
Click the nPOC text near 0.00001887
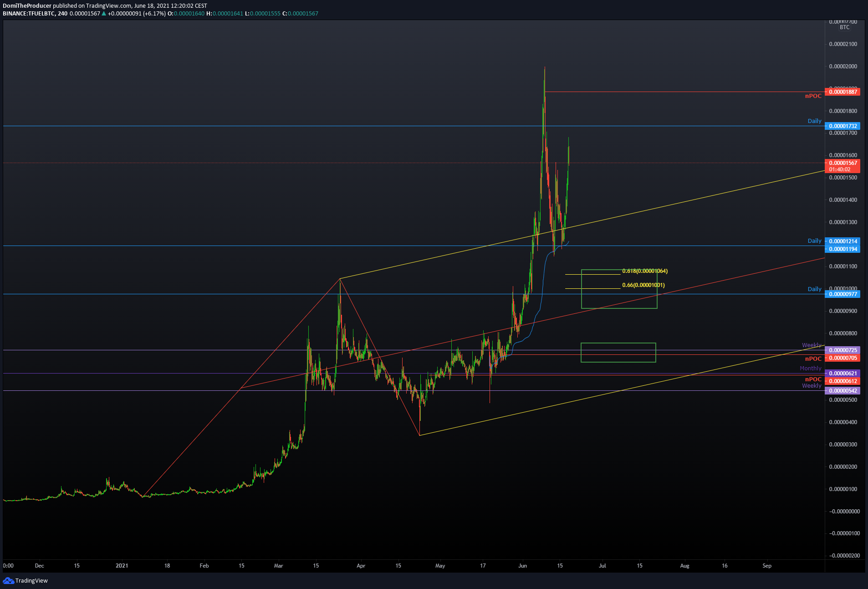click(813, 96)
